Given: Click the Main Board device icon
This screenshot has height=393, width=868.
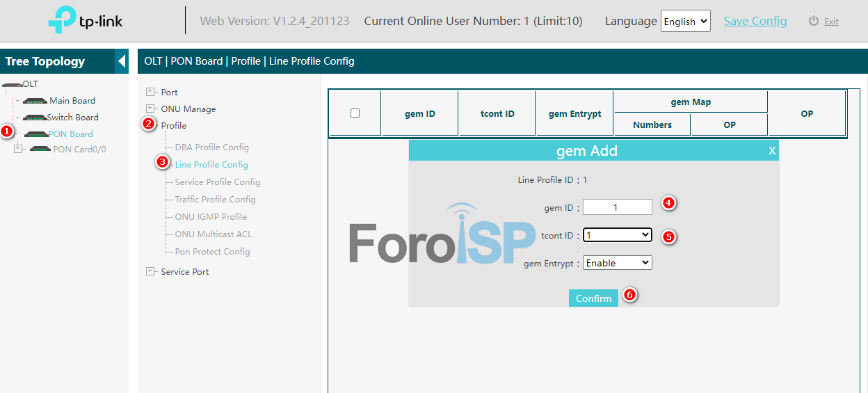Looking at the screenshot, I should coord(35,101).
